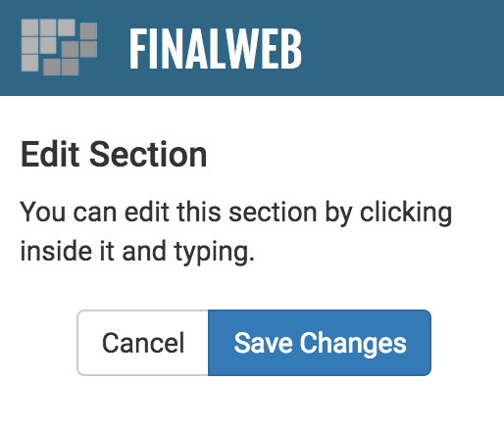This screenshot has height=429, width=504.
Task: Click the word 'Section' in the heading
Action: [x=148, y=155]
